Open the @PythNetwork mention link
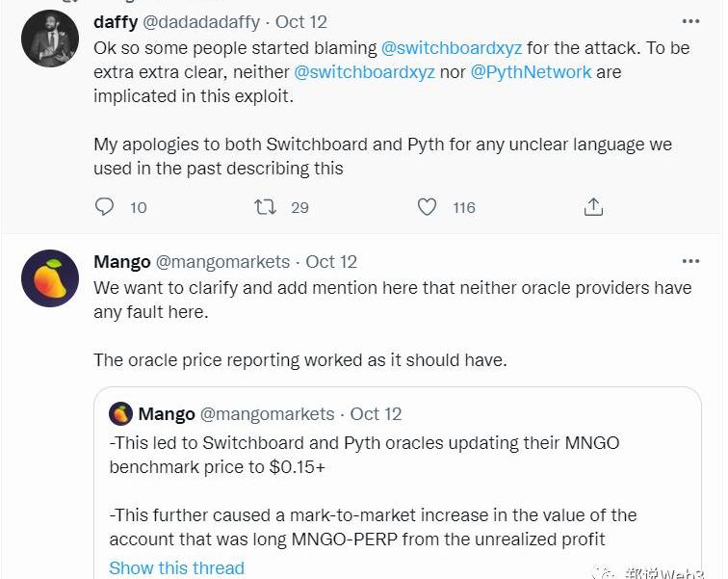The height and width of the screenshot is (579, 728). (x=531, y=72)
